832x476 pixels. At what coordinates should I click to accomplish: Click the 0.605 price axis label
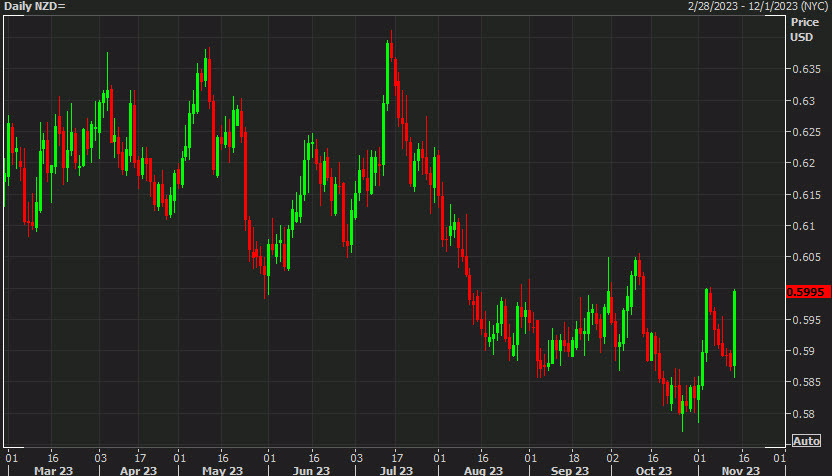coord(807,257)
